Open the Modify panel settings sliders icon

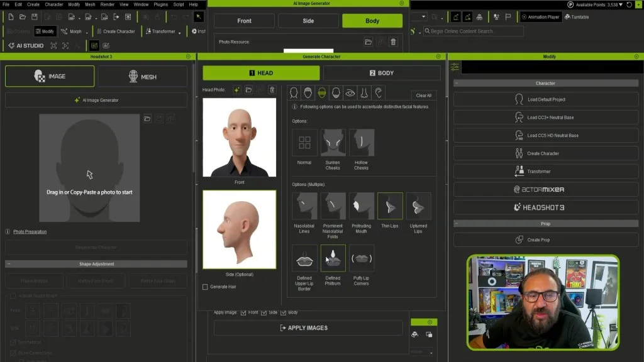455,67
